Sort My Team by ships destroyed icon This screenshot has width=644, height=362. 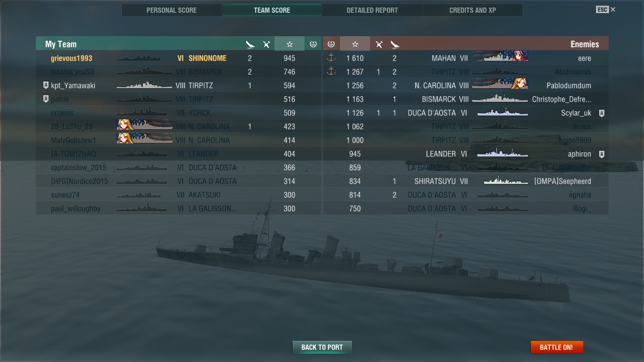[x=250, y=44]
